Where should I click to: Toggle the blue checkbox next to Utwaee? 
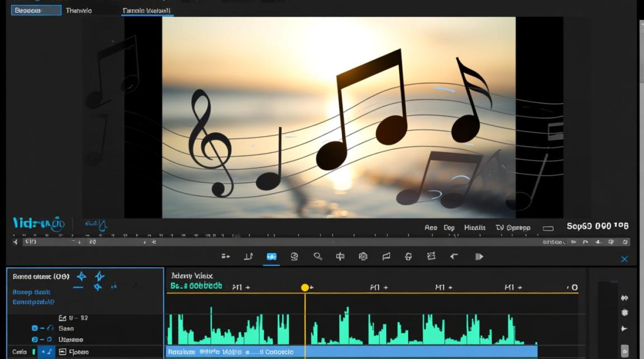[34, 339]
